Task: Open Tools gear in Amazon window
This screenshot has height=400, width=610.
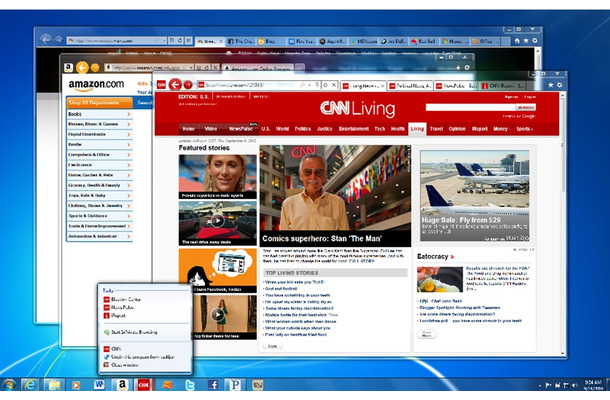Action: coord(467,67)
